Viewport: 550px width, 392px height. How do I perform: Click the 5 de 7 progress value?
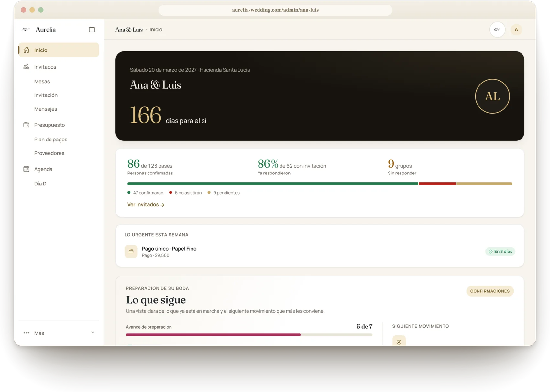point(365,326)
